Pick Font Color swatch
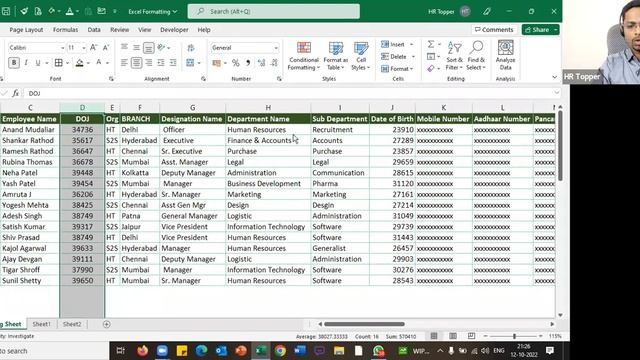 coord(99,63)
